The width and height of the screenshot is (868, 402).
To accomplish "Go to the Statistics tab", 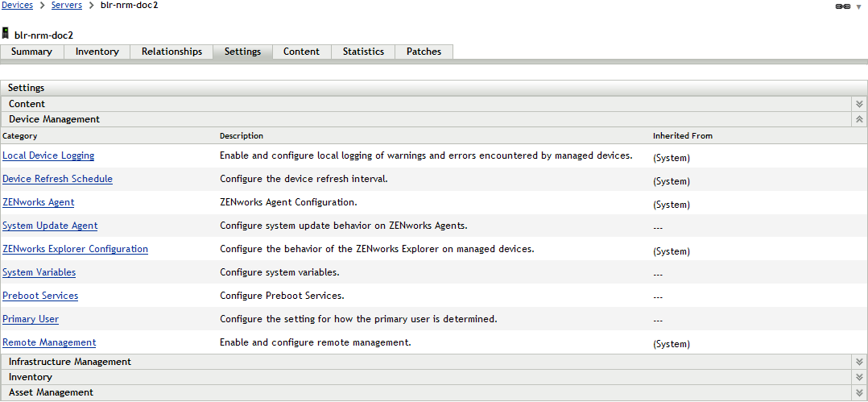I will point(363,52).
